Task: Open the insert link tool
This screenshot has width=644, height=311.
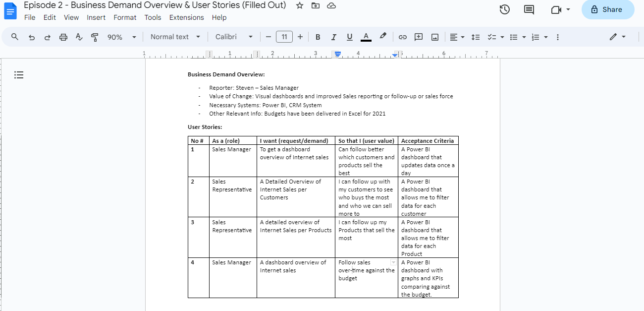Action: click(403, 37)
